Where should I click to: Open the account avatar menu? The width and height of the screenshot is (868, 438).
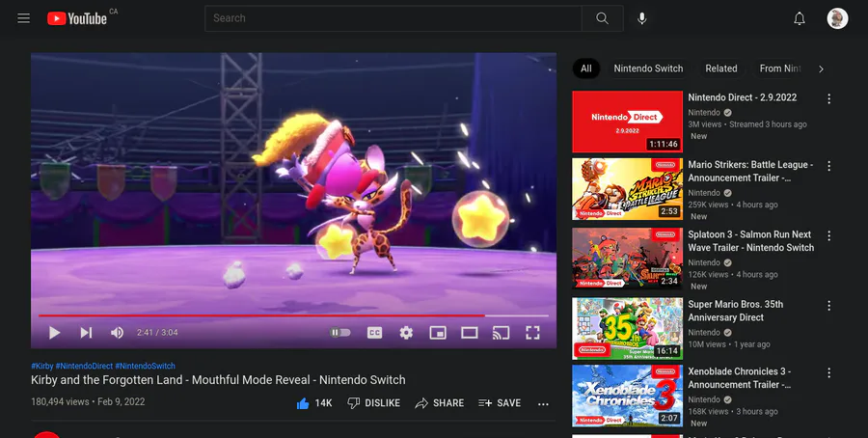837,18
